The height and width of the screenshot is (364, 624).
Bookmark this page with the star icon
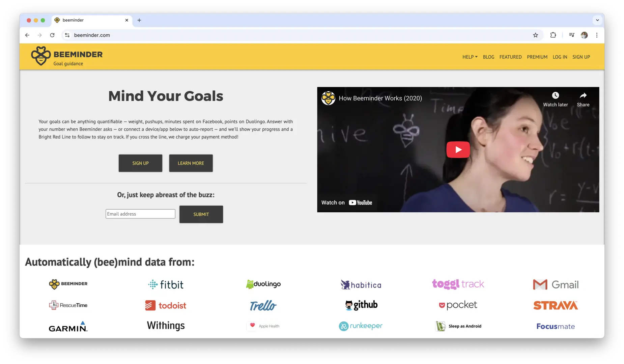(535, 35)
